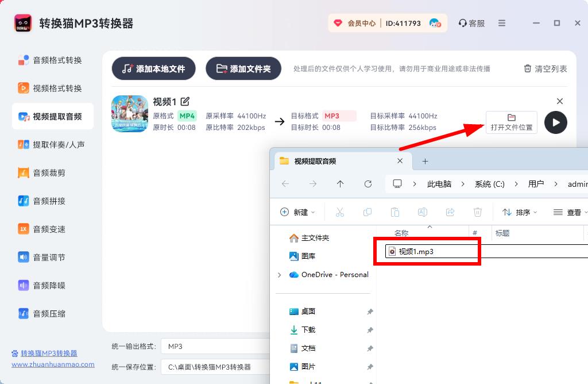
Task: Open 客服 customer service
Action: point(471,23)
